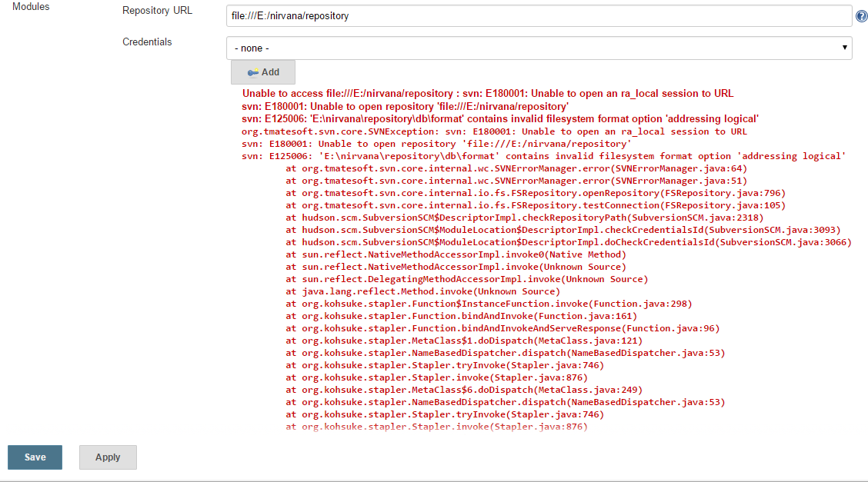Open the Credentials dropdown showing '- none -'
The height and width of the screenshot is (482, 868).
click(x=539, y=48)
